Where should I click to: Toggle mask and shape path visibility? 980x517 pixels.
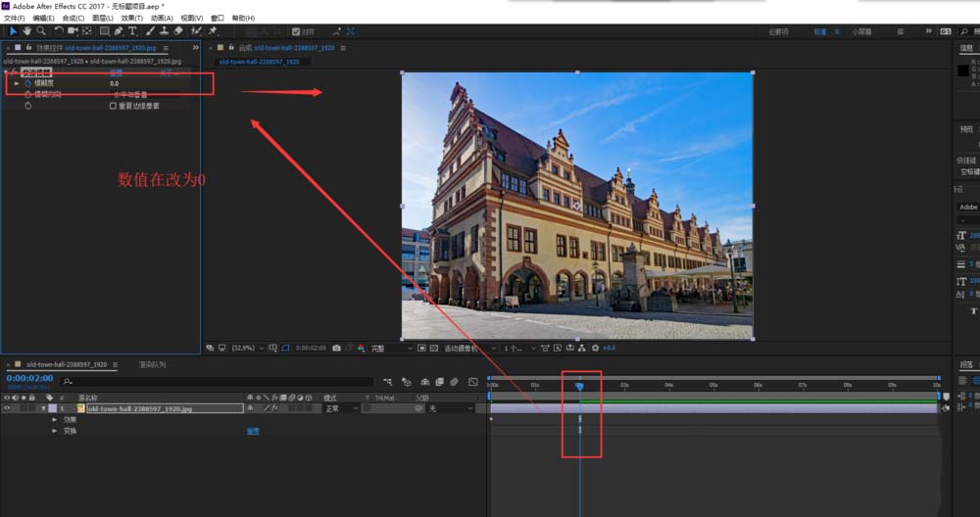(285, 349)
